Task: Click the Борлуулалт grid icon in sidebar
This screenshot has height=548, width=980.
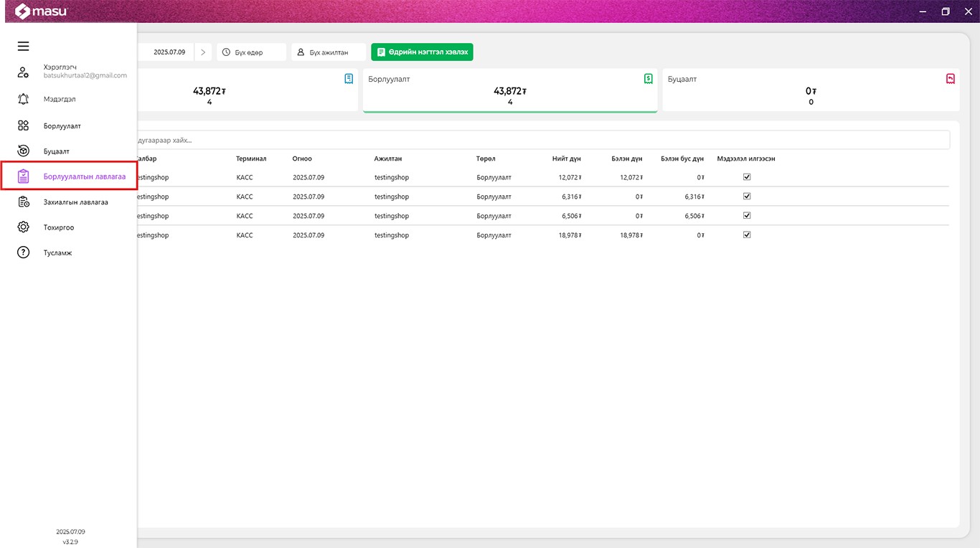Action: pos(23,126)
